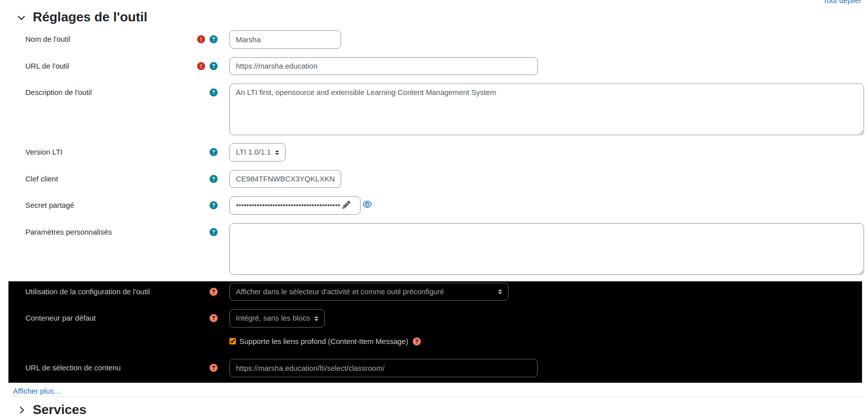Click required-field alert icon beside URL de l'outil

point(201,66)
